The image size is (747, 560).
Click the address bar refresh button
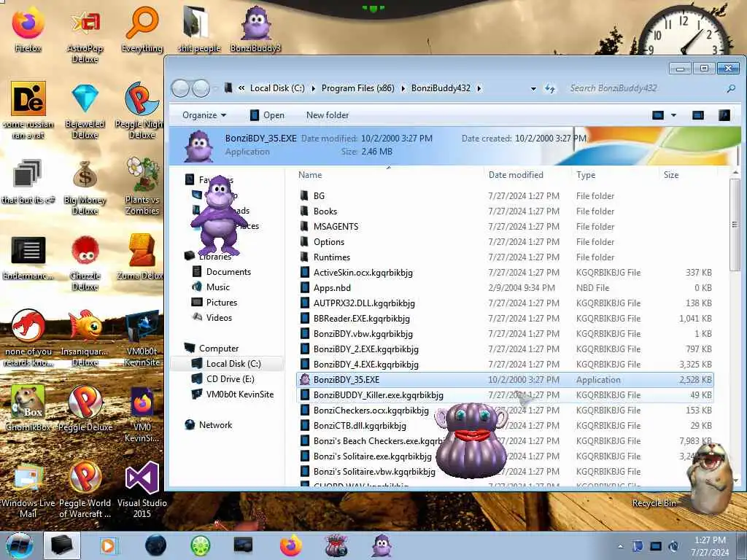[550, 88]
